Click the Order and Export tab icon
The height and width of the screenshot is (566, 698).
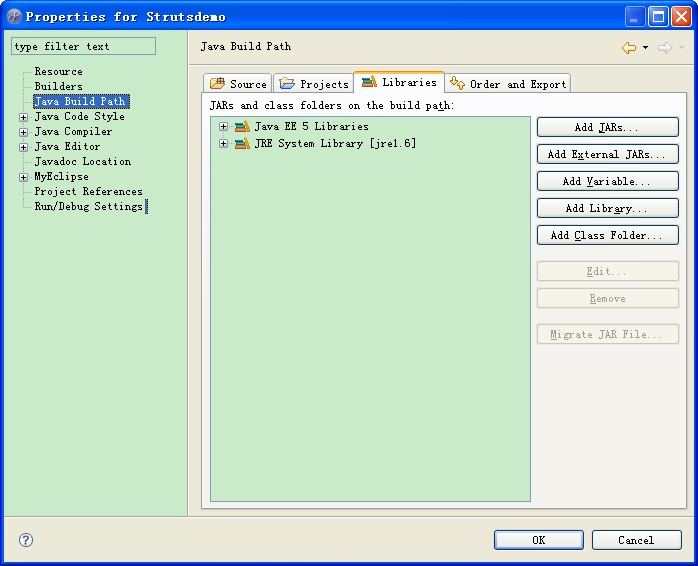(457, 83)
